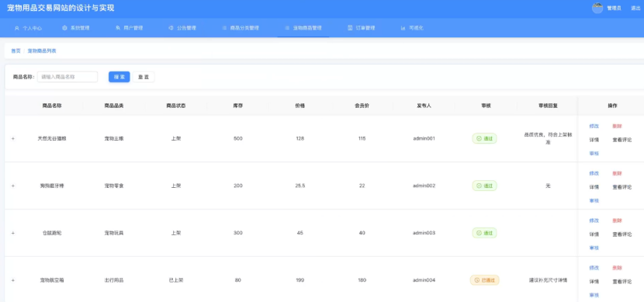Open 详情 for the admin004 row
The height and width of the screenshot is (302, 644).
pos(594,282)
